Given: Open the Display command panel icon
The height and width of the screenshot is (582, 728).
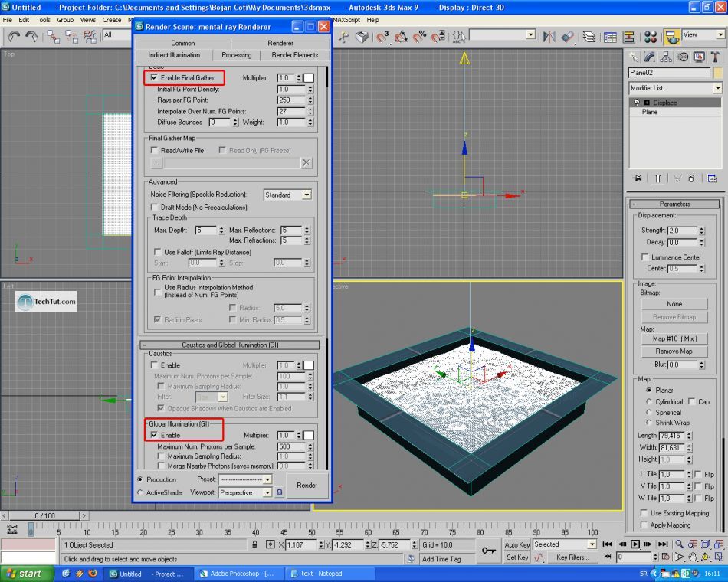Looking at the screenshot, I should pyautogui.click(x=699, y=57).
